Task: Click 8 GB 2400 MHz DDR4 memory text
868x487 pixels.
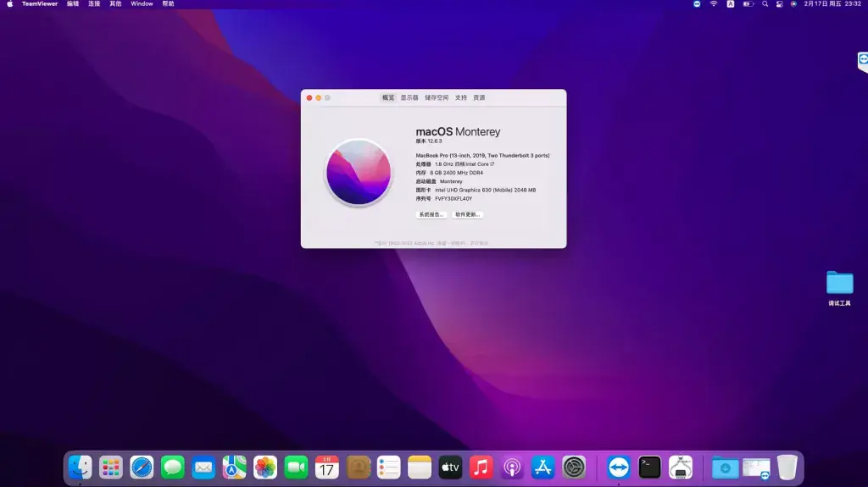Action: click(x=457, y=173)
